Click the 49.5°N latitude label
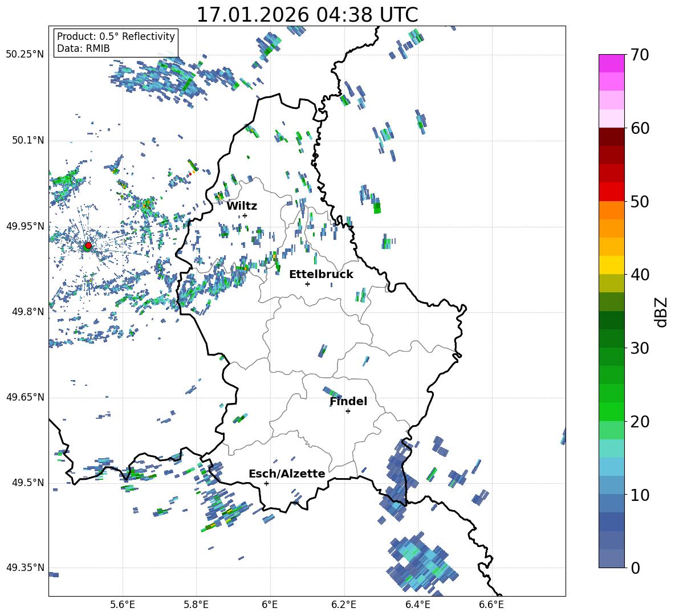 click(x=28, y=482)
